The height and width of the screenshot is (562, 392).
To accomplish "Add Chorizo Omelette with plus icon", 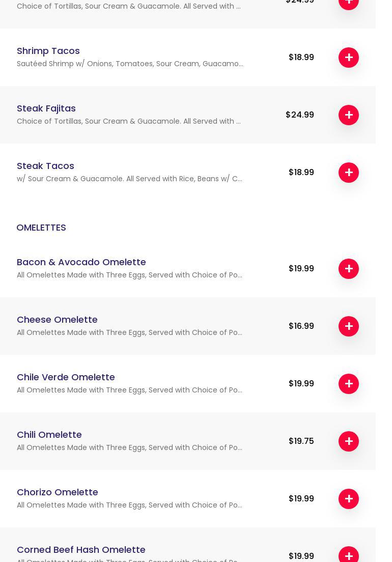I will pos(349,499).
